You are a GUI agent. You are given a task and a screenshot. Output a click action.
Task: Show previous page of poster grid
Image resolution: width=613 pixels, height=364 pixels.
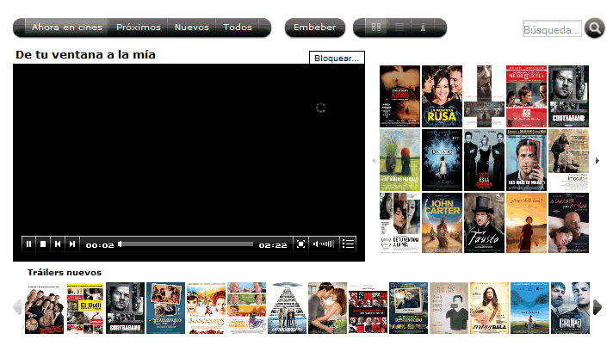tap(374, 160)
